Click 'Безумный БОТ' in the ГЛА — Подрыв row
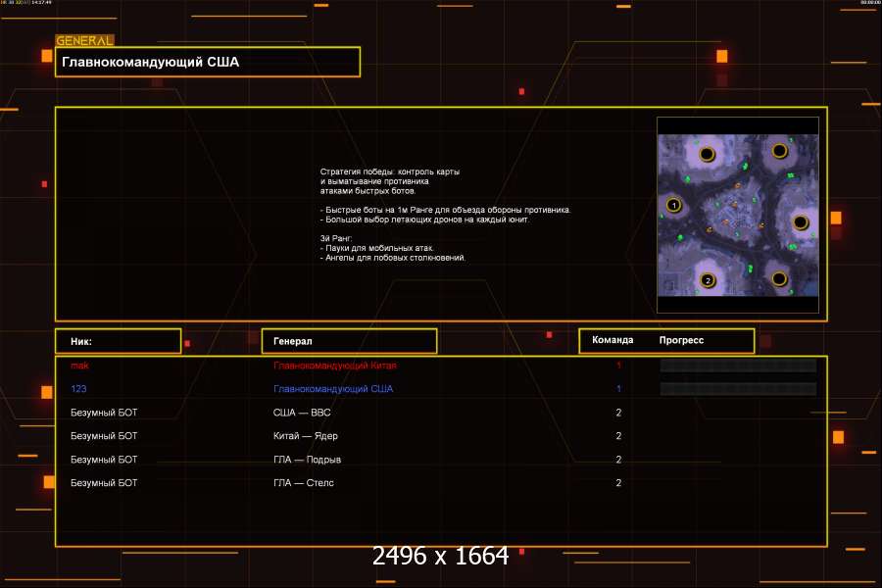 pyautogui.click(x=104, y=460)
